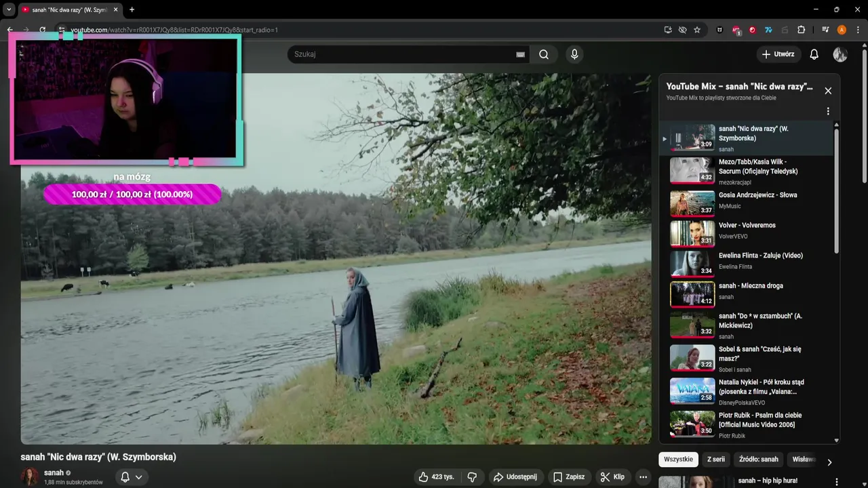Screen dimensions: 868x488
Task: Close the sanah YouTube tab
Action: coord(116,9)
